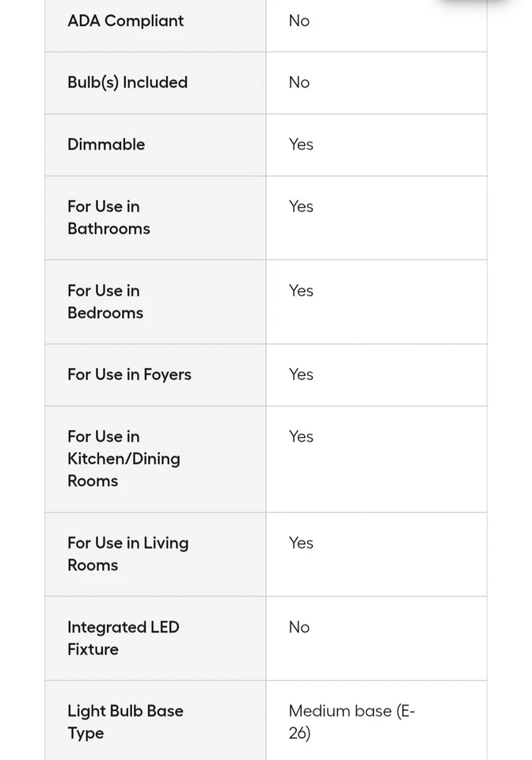Click the Light Bulb Base Type label
The width and height of the screenshot is (532, 760).
pos(125,722)
